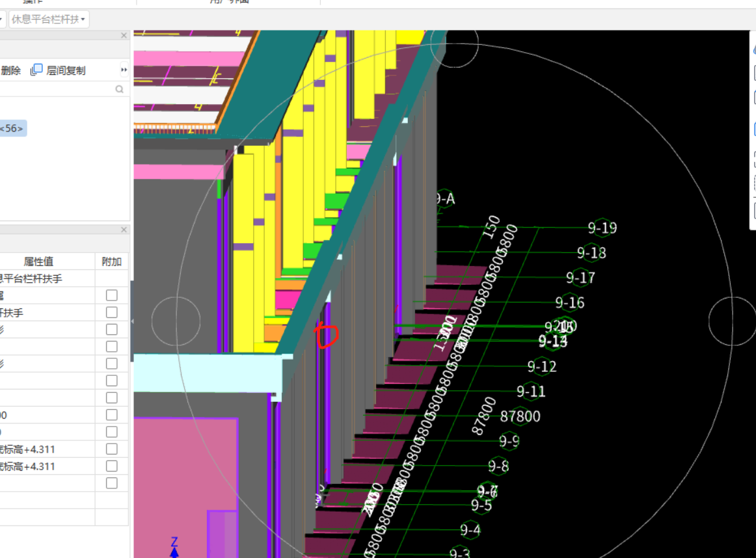Focus the component search field
Image resolution: width=756 pixels, height=558 pixels.
pos(64,89)
